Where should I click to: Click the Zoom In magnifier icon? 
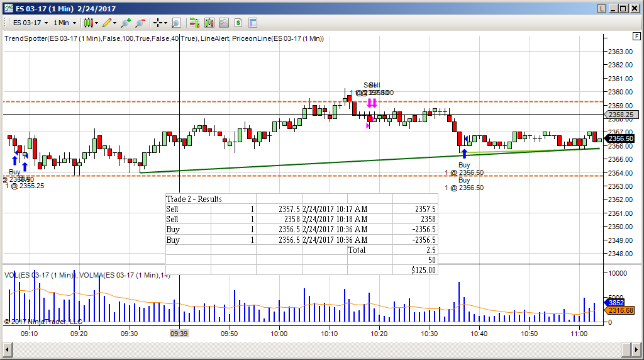[126, 23]
